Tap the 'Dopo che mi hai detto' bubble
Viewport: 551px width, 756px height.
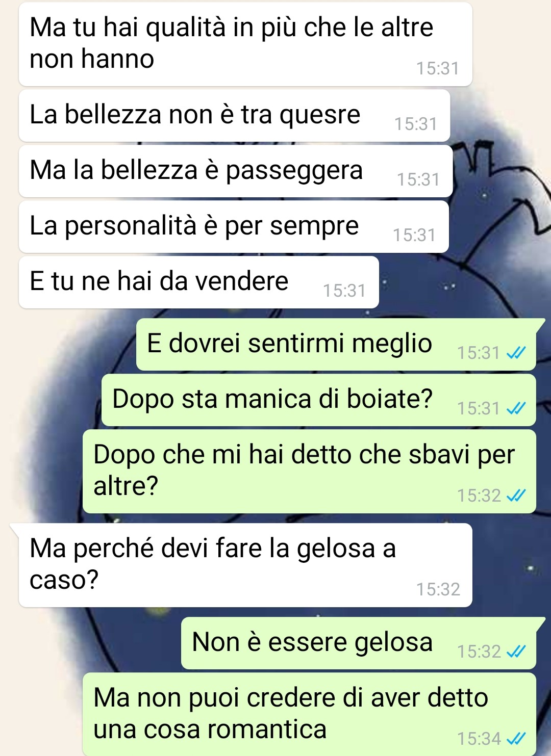tap(309, 472)
